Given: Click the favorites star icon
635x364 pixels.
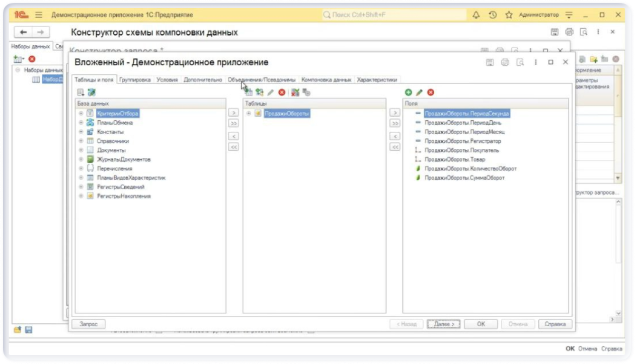Looking at the screenshot, I should [x=509, y=15].
